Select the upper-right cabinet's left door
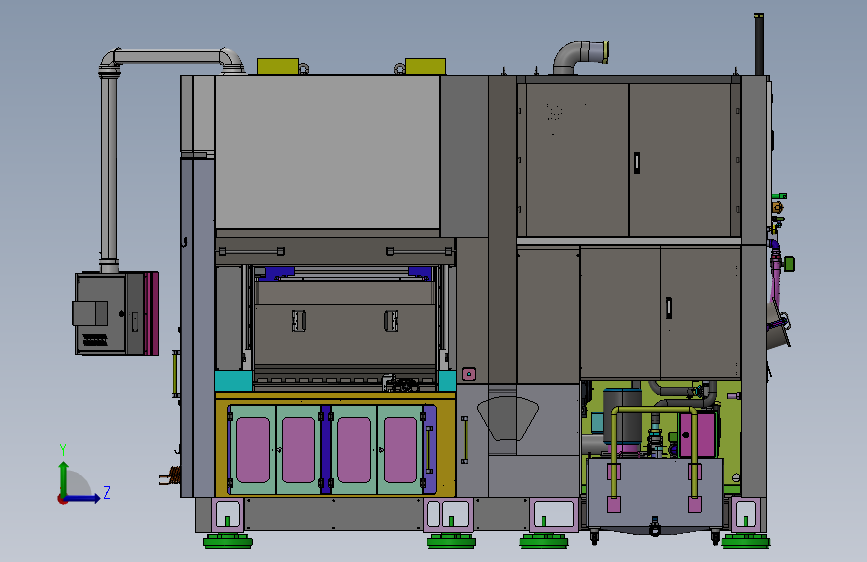Viewport: 867px width, 562px height. point(577,160)
